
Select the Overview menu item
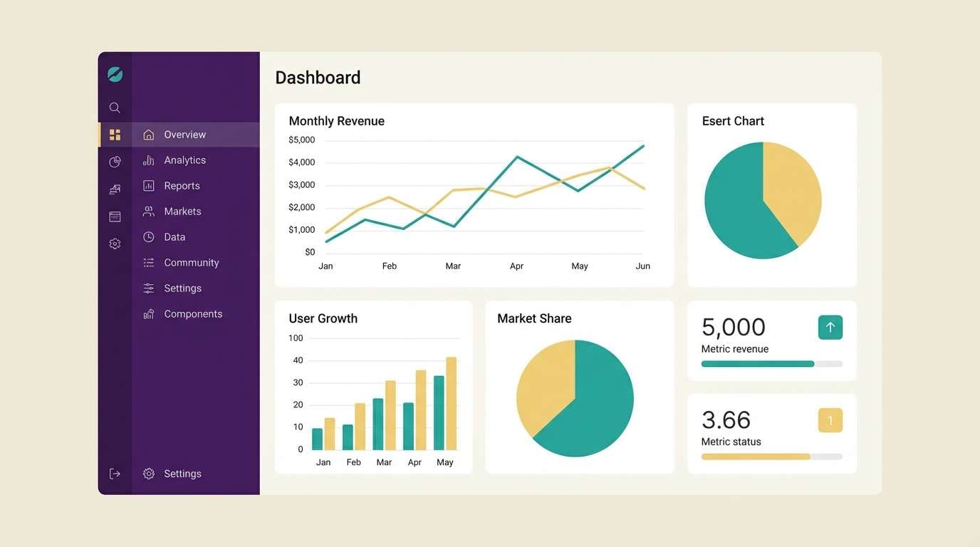coord(184,134)
